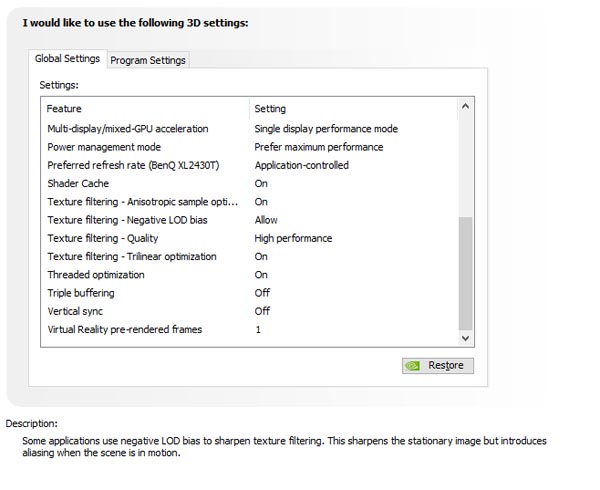Open the Texture filtering - Quality value
Screen dimensions: 600x490
[x=293, y=238]
